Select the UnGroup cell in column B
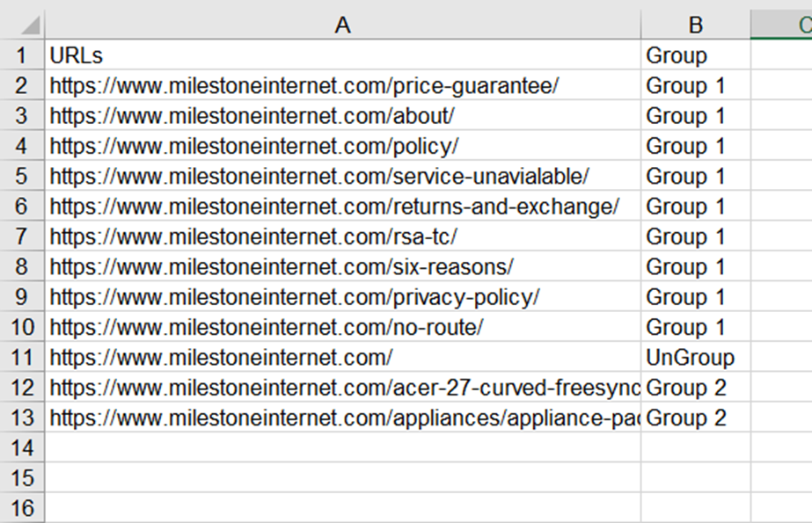 click(696, 357)
